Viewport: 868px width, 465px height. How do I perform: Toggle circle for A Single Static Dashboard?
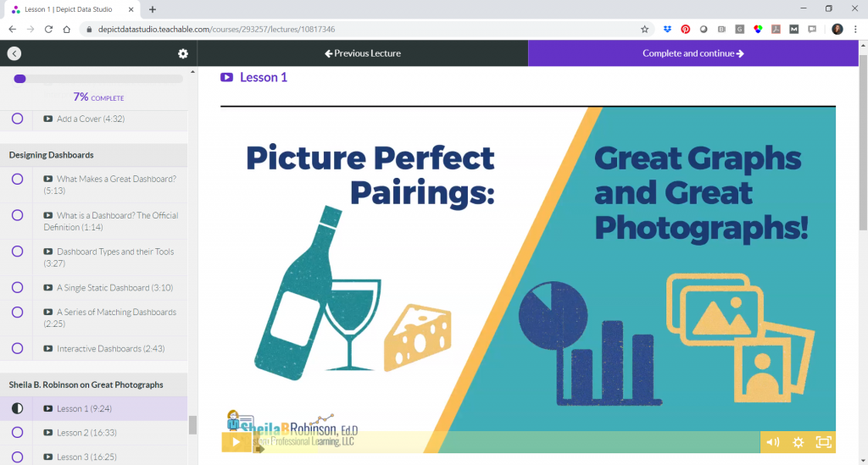[x=17, y=287]
